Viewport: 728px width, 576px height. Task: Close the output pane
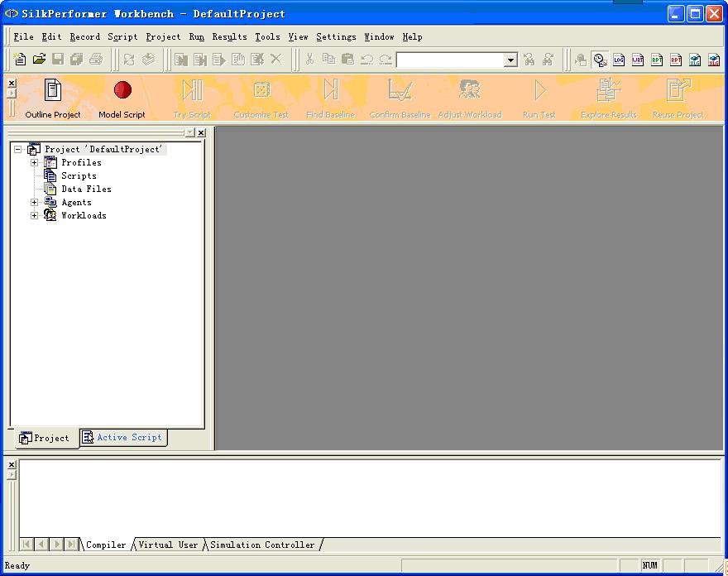pyautogui.click(x=12, y=464)
